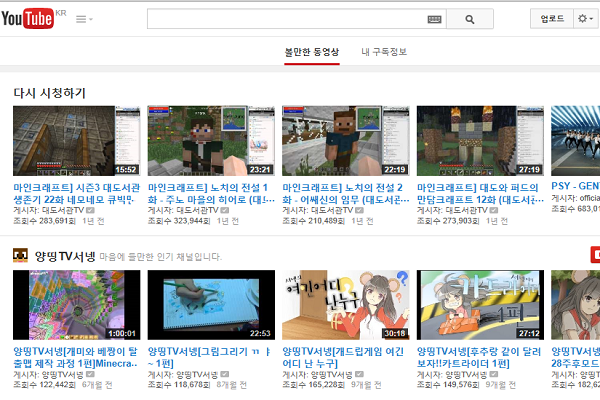Click uploader 대도서관TV under 273,903 views video

[466, 210]
